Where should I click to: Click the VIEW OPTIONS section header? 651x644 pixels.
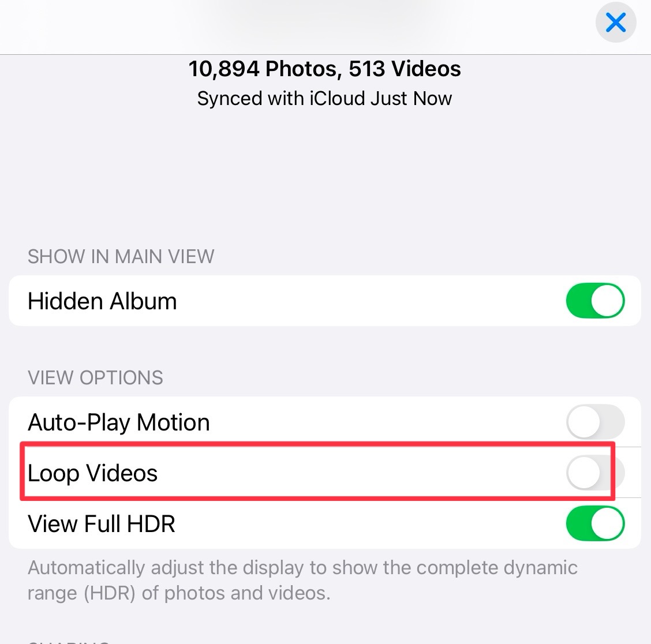[x=95, y=378]
